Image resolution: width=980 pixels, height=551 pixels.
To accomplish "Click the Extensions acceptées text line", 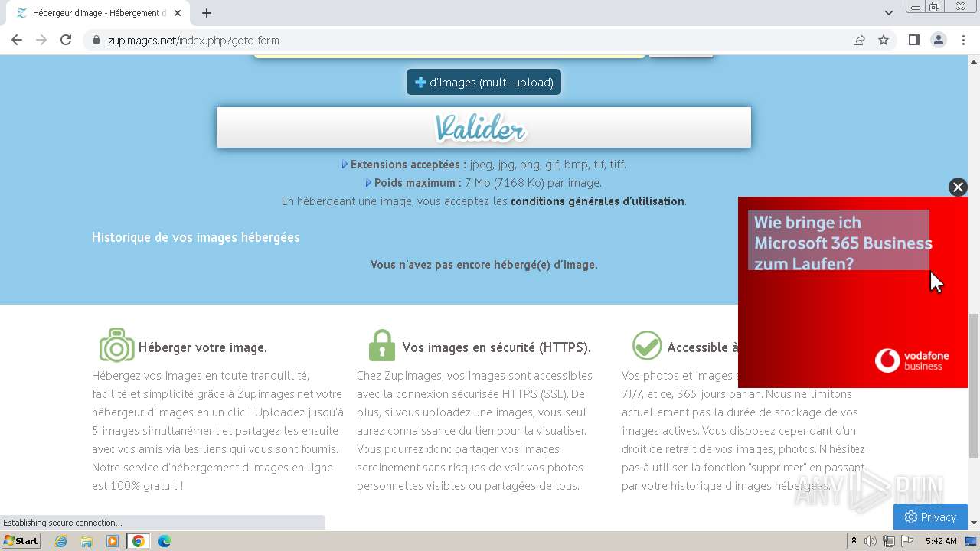I will [x=484, y=165].
